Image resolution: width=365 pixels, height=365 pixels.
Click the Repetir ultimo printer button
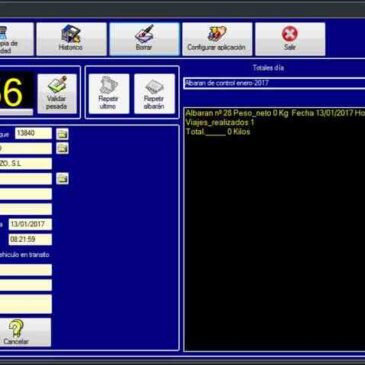point(109,94)
